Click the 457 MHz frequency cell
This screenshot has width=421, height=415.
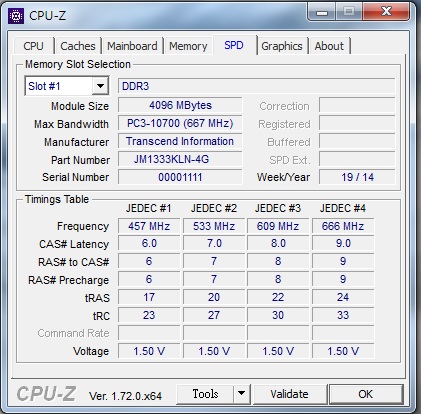click(149, 226)
